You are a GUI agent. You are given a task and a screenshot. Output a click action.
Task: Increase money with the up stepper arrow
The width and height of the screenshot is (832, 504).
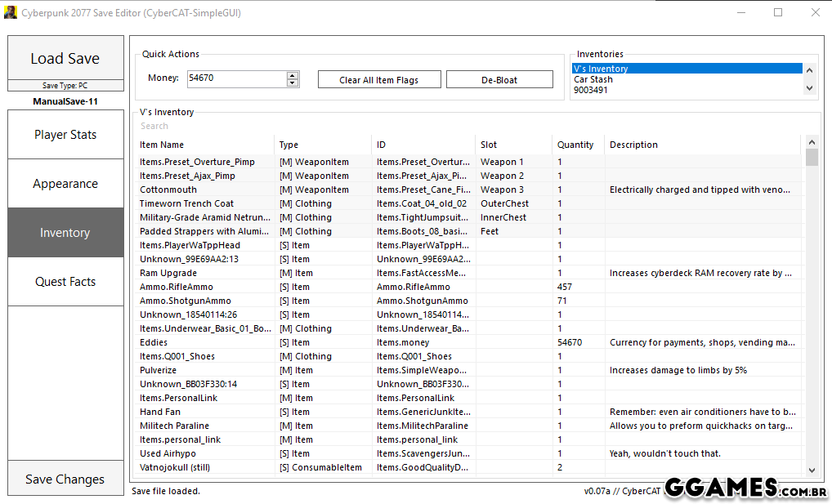tap(293, 75)
